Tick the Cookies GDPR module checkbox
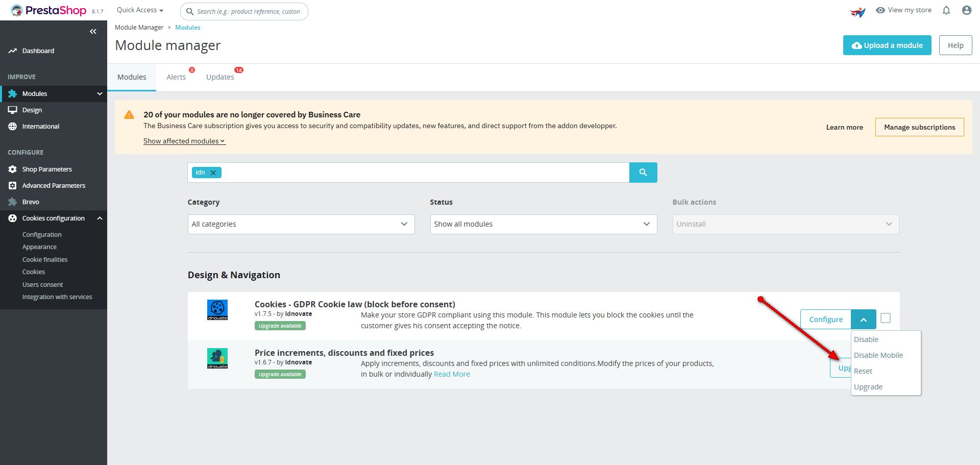 click(x=886, y=318)
